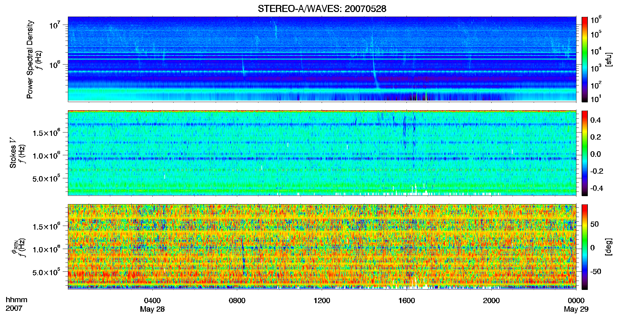Click the Stokes V axis label
Viewport: 644px width, 332px height.
click(13, 153)
